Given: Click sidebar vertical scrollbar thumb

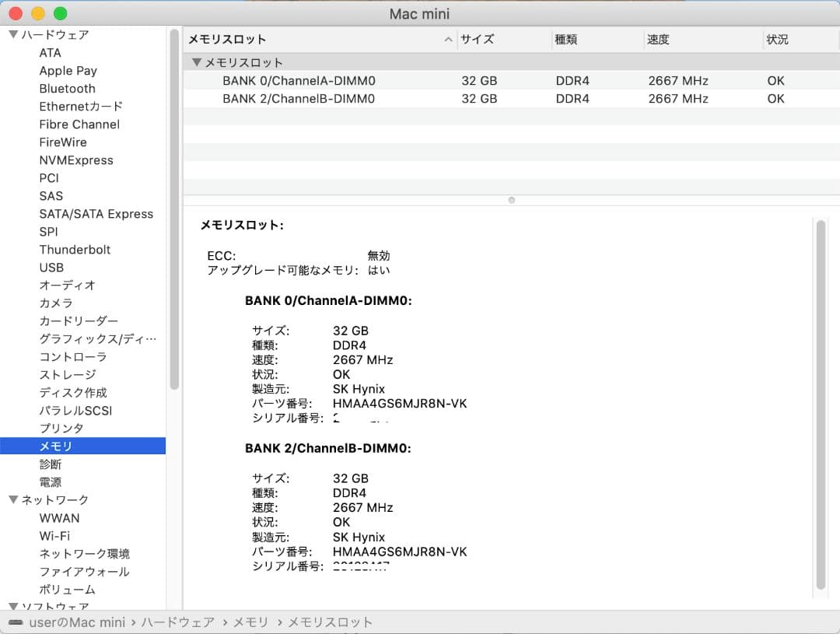Looking at the screenshot, I should pyautogui.click(x=174, y=209).
